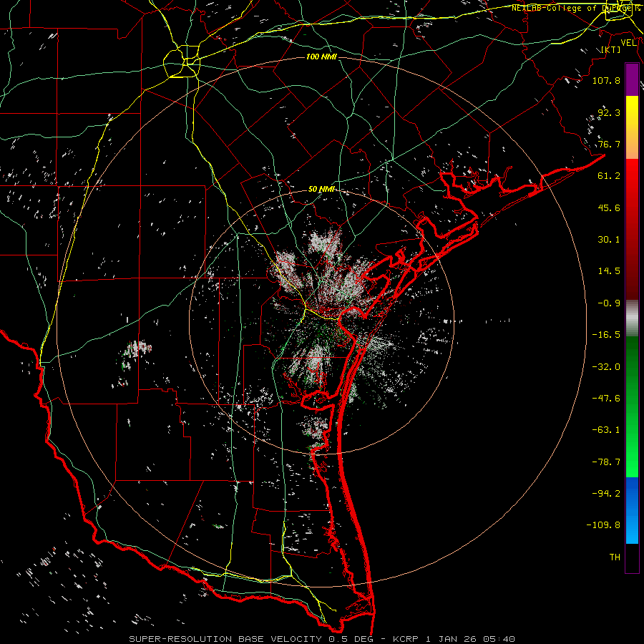
Task: Click the VEL legend title
Action: [x=628, y=43]
